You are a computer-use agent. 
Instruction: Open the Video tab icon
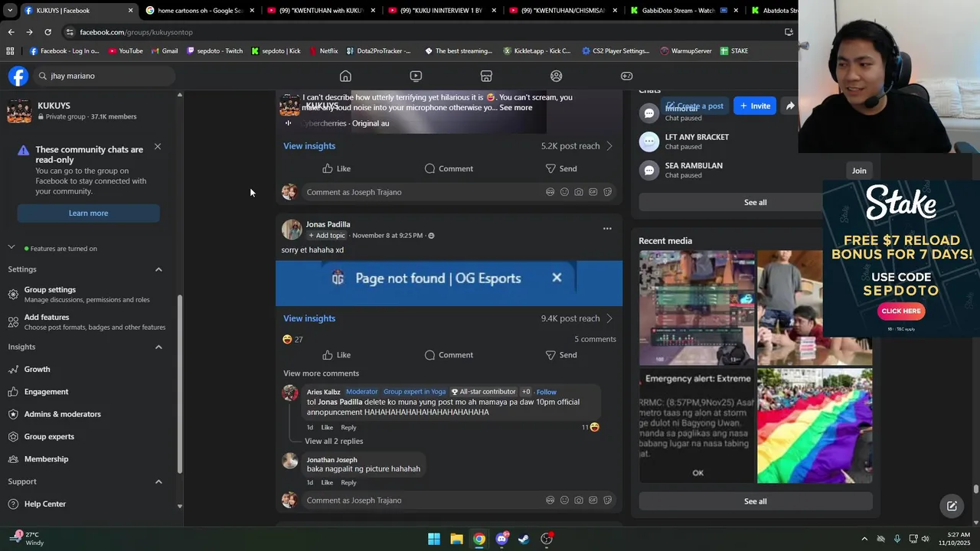tap(416, 76)
